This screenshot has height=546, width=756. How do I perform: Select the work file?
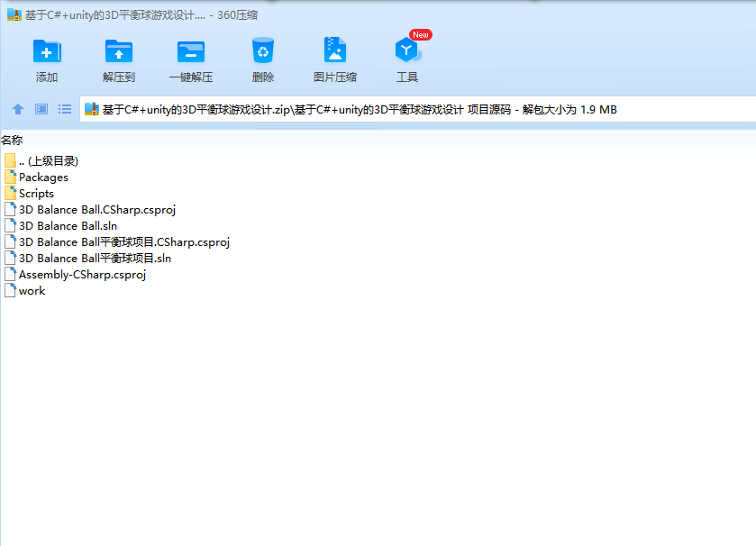point(25,291)
